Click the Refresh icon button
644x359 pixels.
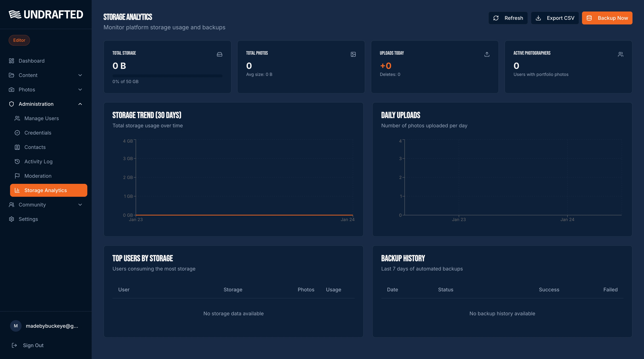496,18
